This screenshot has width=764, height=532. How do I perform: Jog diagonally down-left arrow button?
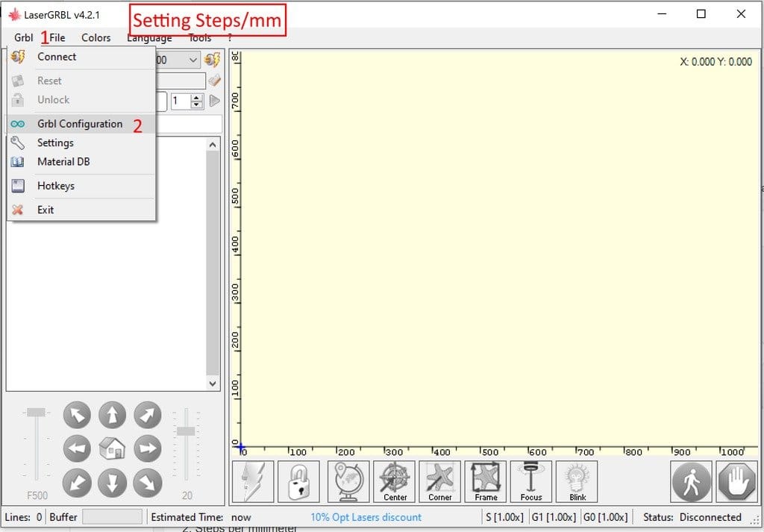click(x=77, y=483)
